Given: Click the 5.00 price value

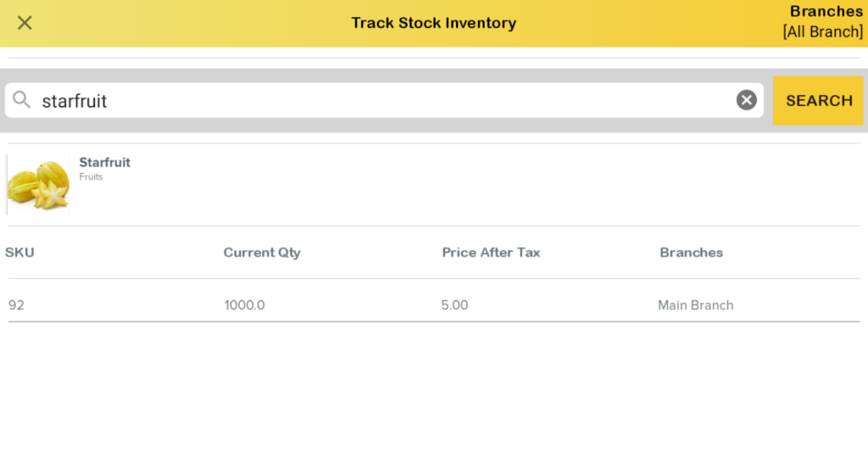Looking at the screenshot, I should click(x=454, y=305).
